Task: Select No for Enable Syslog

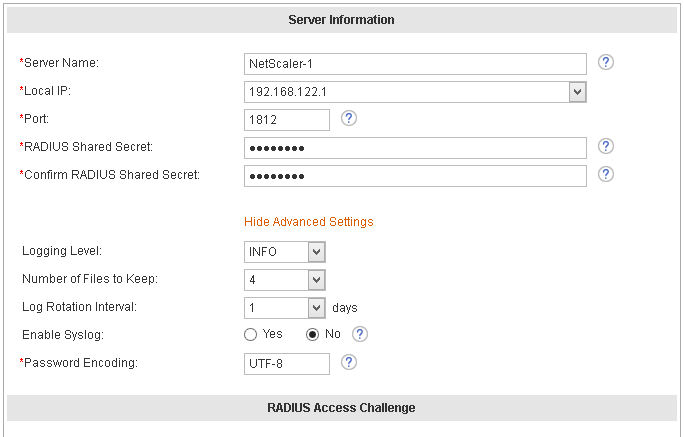Action: click(x=312, y=334)
